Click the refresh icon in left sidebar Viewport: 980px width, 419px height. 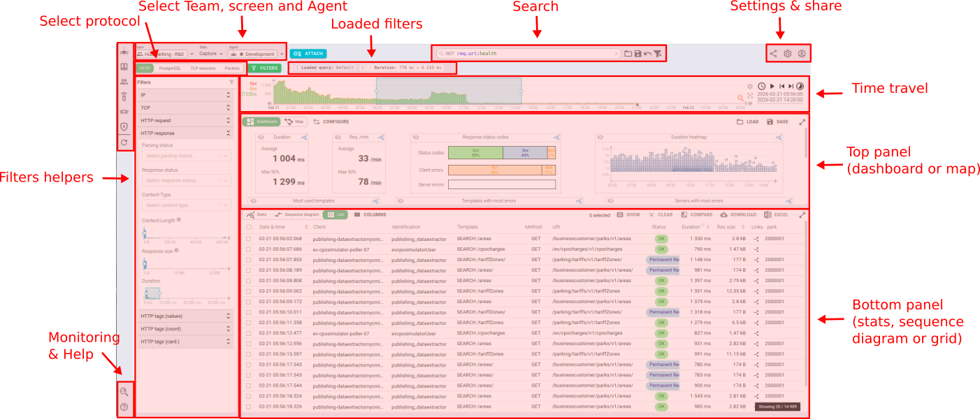point(124,142)
